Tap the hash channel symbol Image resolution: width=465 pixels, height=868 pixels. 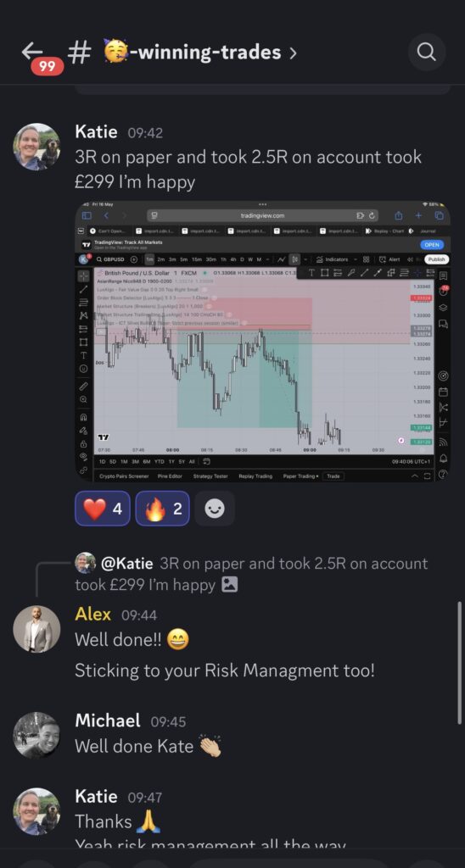click(79, 53)
